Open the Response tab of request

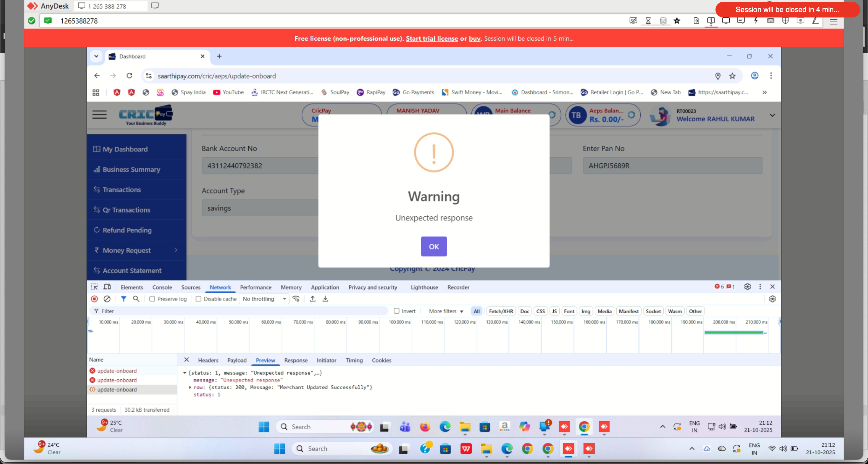[x=295, y=360]
